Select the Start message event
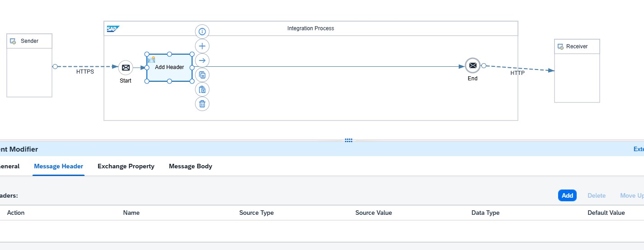The height and width of the screenshot is (250, 644). [x=126, y=68]
